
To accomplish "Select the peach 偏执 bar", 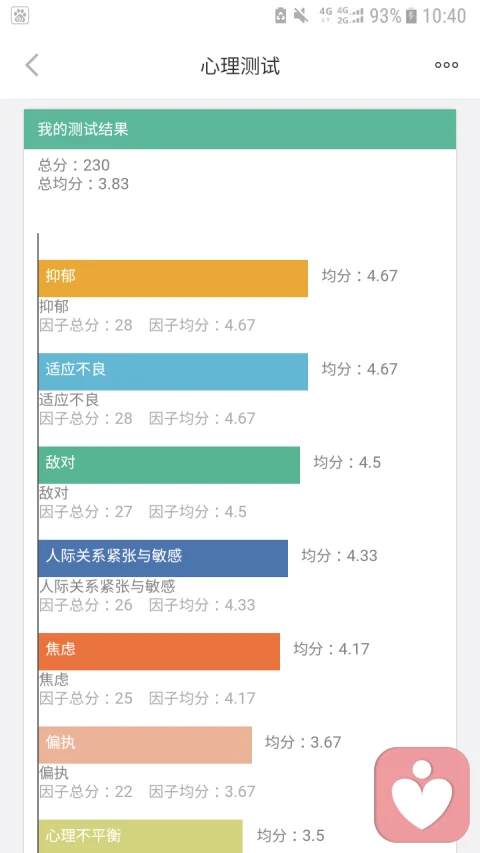I will point(145,745).
